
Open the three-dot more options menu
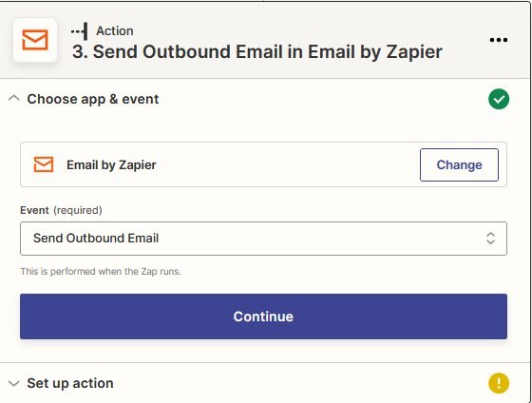coord(499,40)
